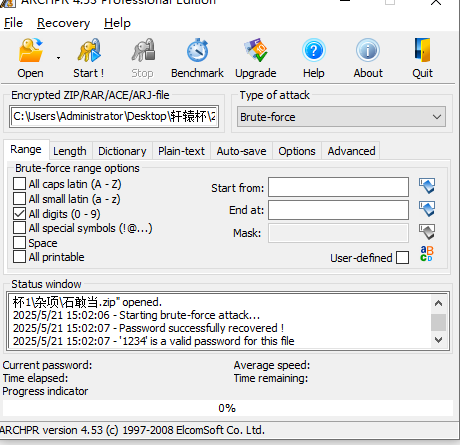
Task: Click the ARCHPR version 4.53 status bar text
Action: point(132,430)
